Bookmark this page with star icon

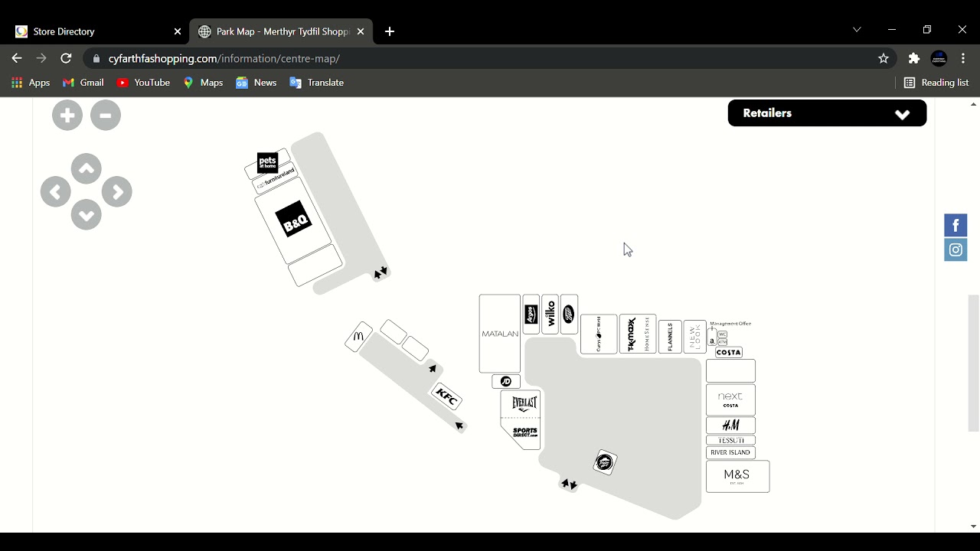point(884,58)
